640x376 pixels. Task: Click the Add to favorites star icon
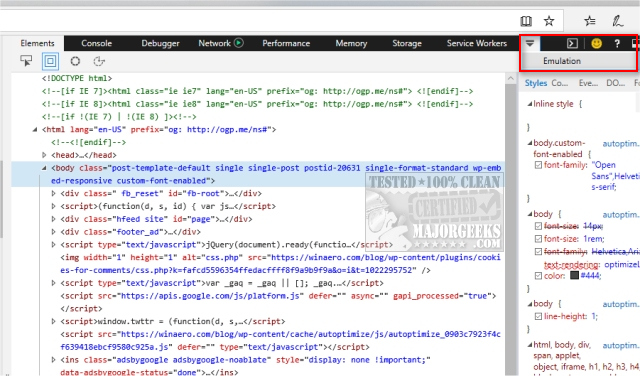point(549,21)
